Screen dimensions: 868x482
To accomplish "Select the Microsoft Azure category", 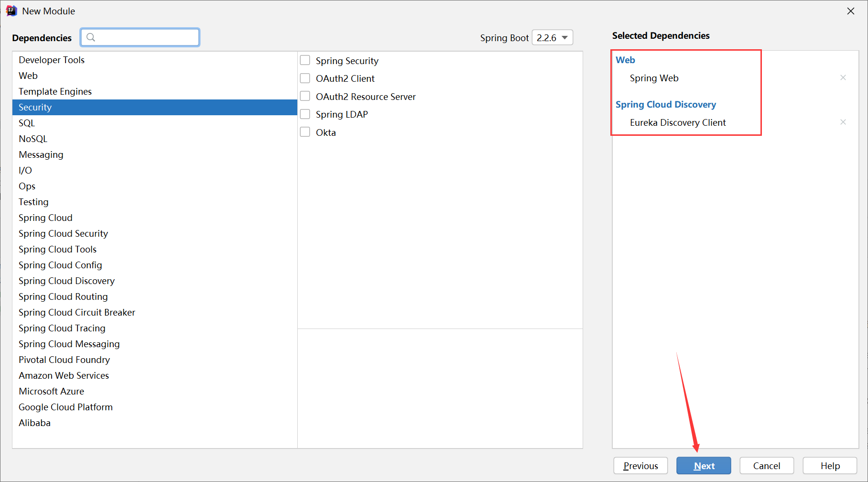I will click(155, 391).
